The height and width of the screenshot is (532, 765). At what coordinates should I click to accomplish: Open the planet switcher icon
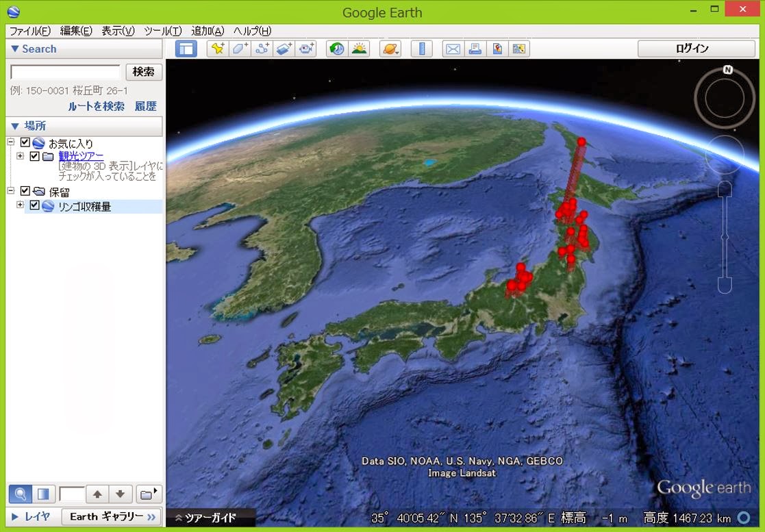coord(390,49)
